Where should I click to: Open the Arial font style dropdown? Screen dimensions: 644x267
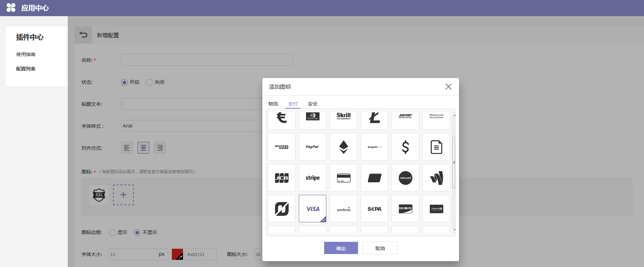click(x=192, y=126)
